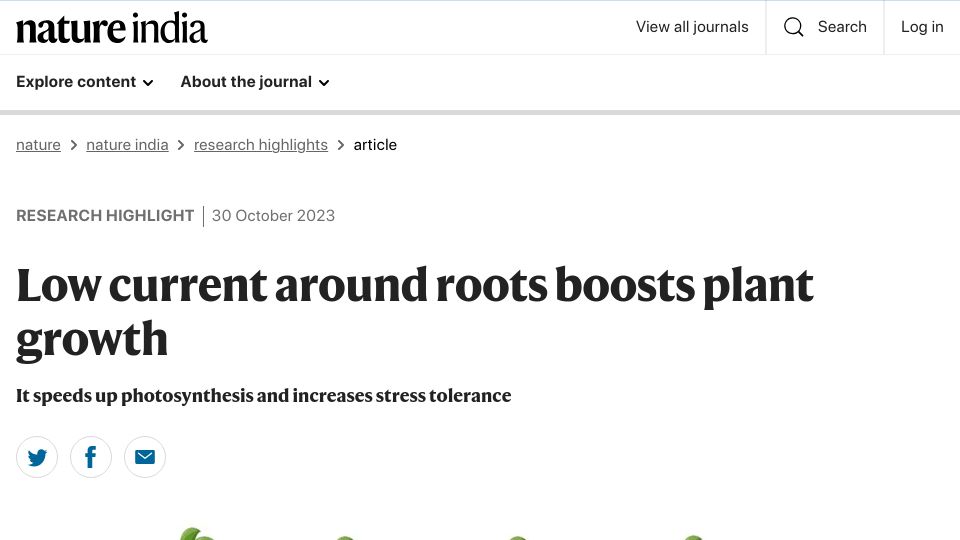
Task: Open View all journals link
Action: 692,27
